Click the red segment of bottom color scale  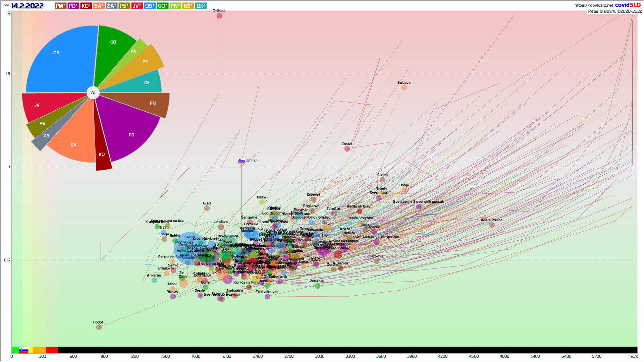pyautogui.click(x=52, y=350)
